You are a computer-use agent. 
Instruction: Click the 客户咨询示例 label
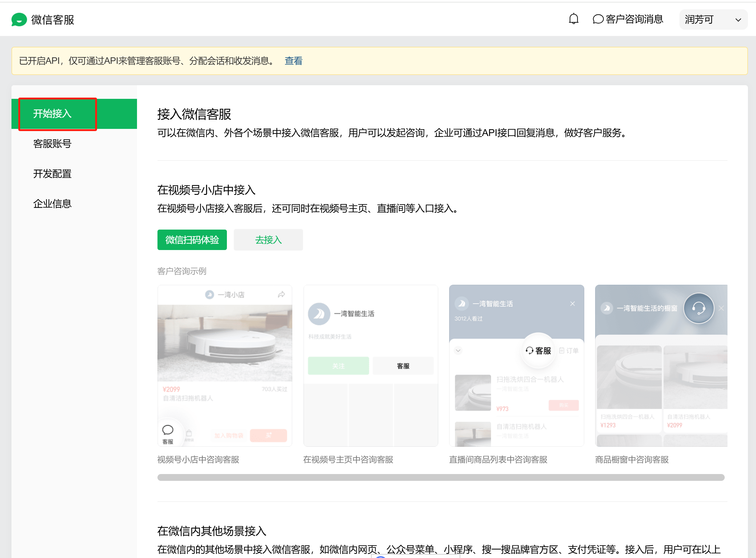tap(182, 271)
